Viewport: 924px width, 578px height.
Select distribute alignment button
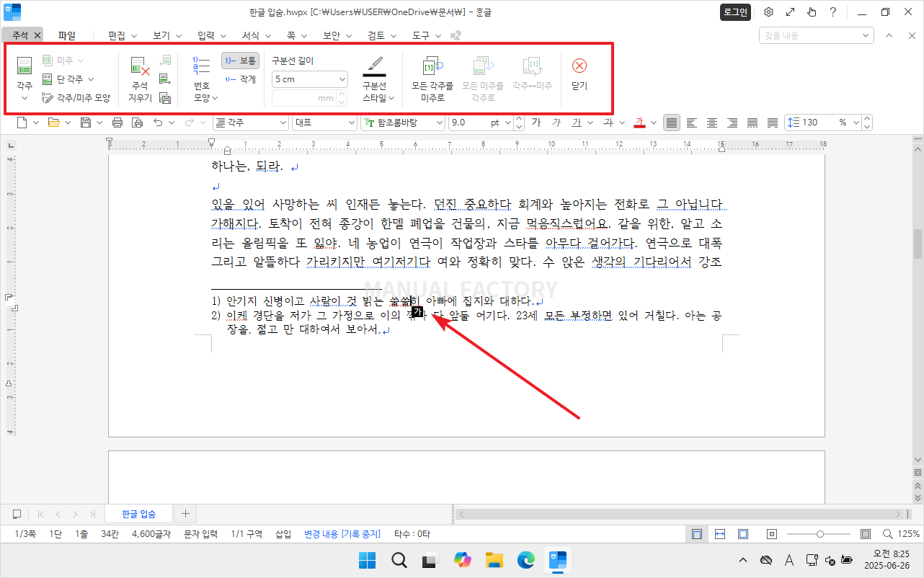[752, 123]
